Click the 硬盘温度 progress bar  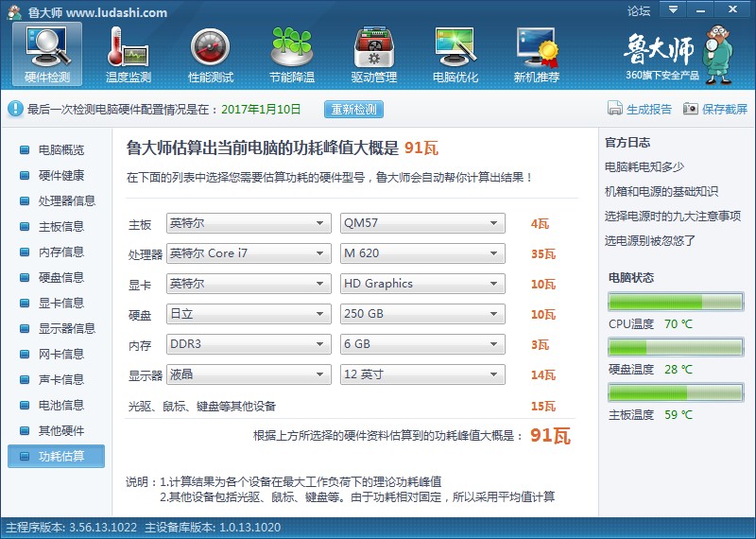coord(676,347)
